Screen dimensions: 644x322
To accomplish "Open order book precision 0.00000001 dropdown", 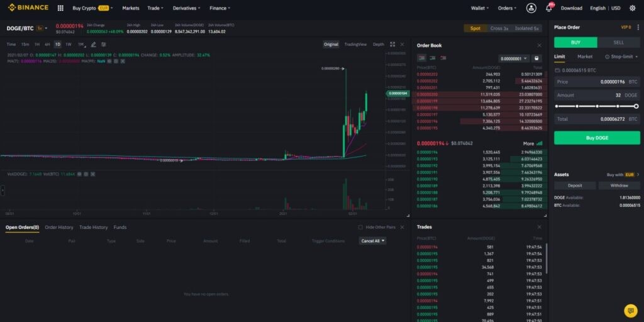I will [514, 58].
